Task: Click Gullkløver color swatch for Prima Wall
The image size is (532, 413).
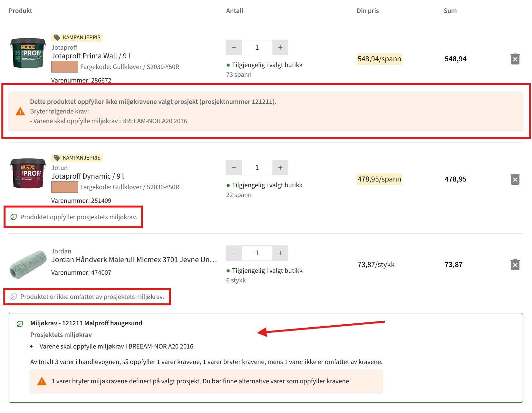Action: tap(64, 67)
